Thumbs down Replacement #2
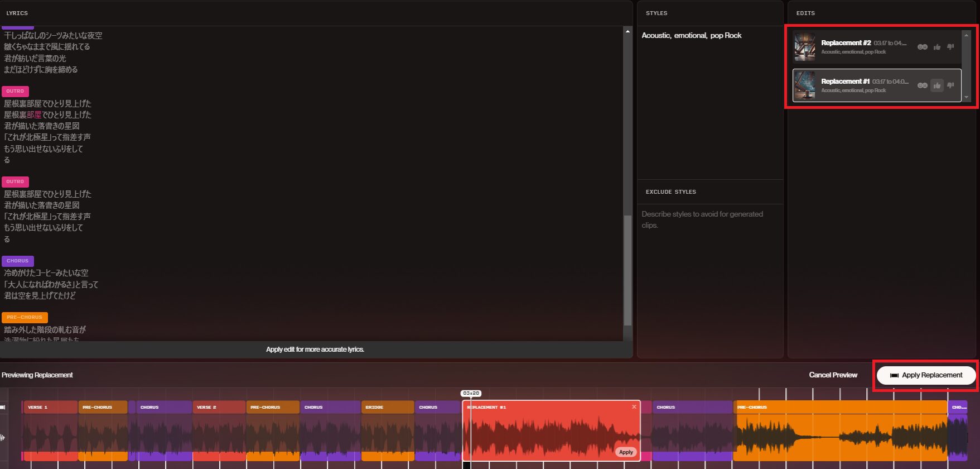 [x=950, y=47]
